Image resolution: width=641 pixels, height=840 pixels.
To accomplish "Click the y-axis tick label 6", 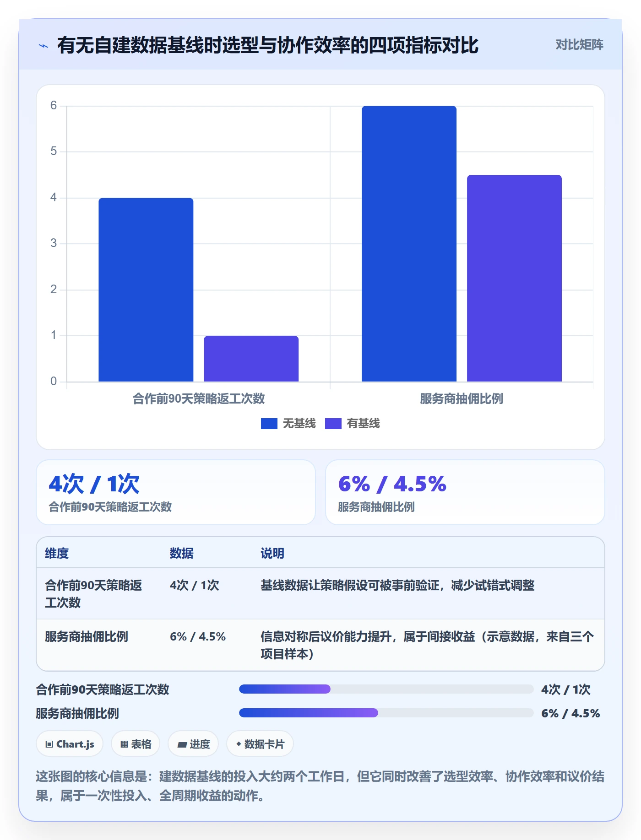I will pos(54,106).
